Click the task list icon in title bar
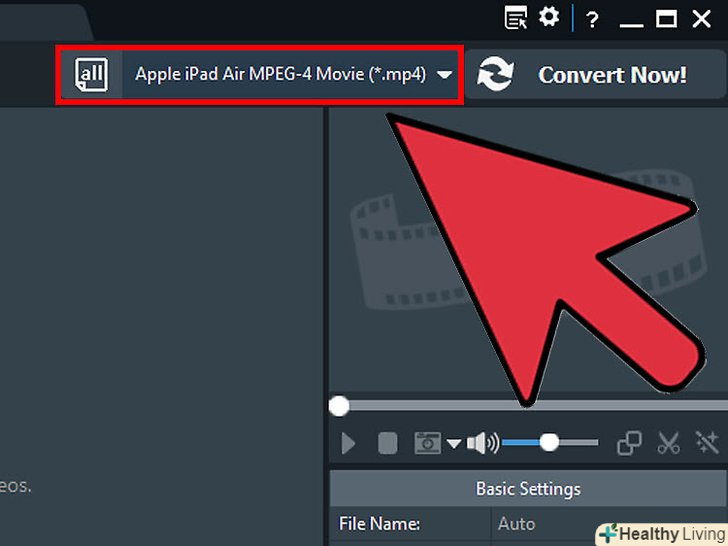This screenshot has width=728, height=546. pos(516,18)
